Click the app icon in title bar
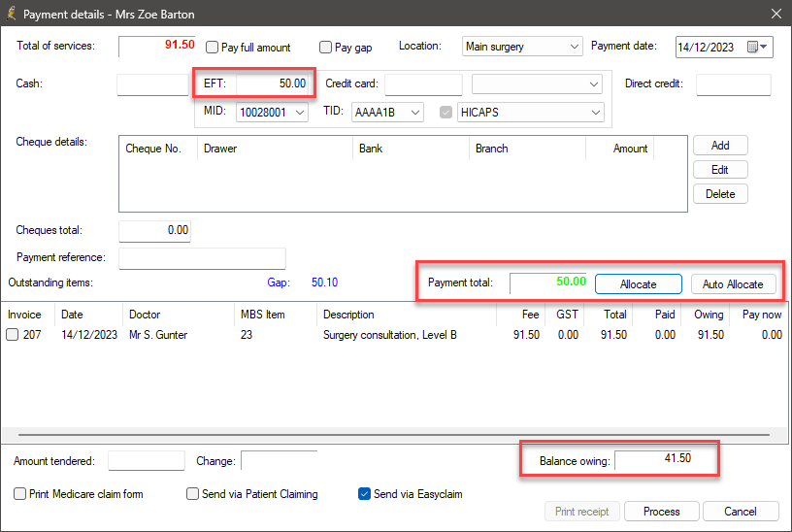 (x=12, y=14)
